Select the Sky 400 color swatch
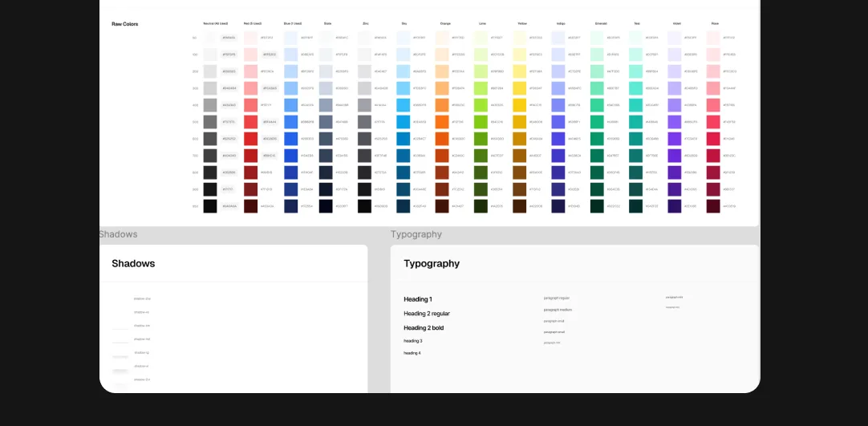This screenshot has width=868, height=426. pos(403,105)
